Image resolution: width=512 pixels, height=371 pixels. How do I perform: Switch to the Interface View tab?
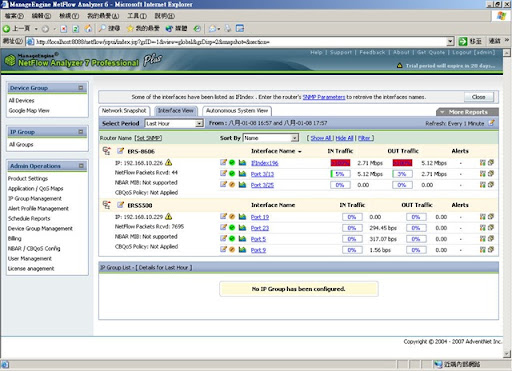[175, 111]
